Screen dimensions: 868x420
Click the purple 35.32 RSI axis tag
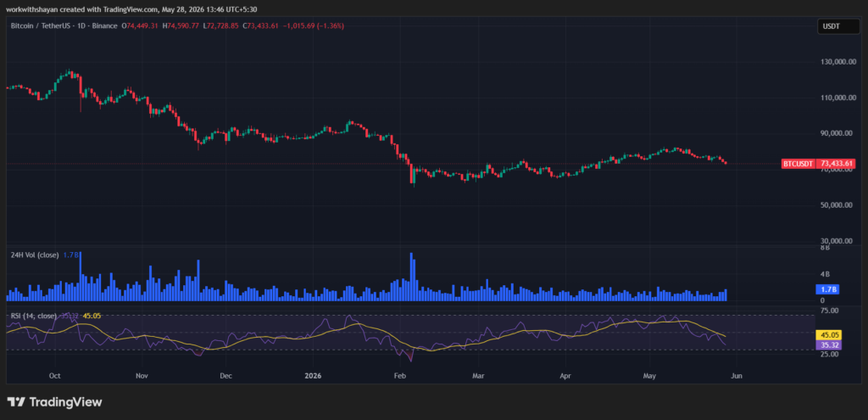tap(828, 344)
